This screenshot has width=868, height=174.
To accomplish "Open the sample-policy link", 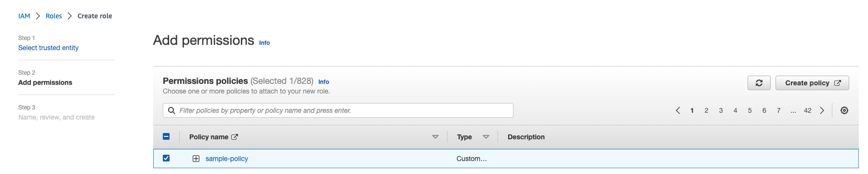I will pos(227,159).
